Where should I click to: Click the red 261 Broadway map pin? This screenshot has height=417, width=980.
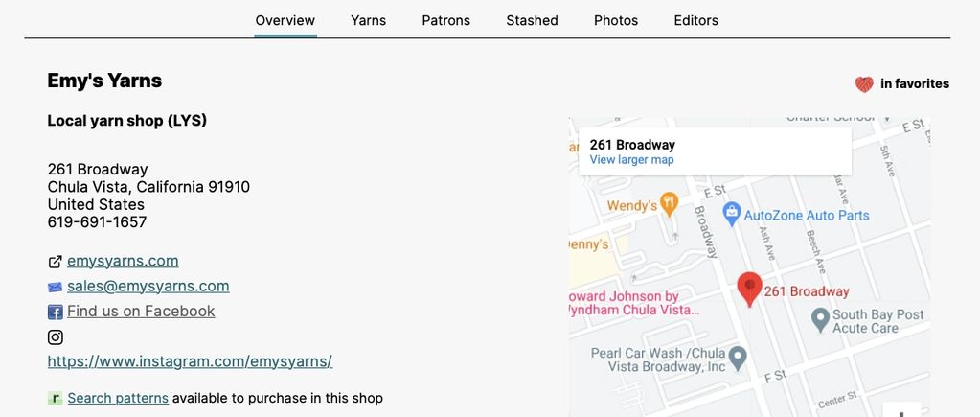[x=749, y=290]
